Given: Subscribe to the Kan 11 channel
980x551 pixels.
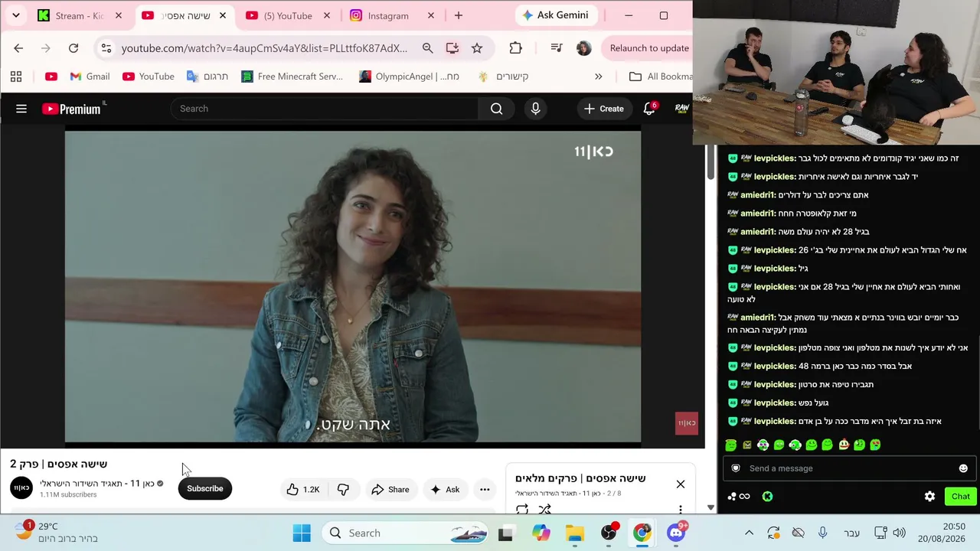Looking at the screenshot, I should pos(204,489).
